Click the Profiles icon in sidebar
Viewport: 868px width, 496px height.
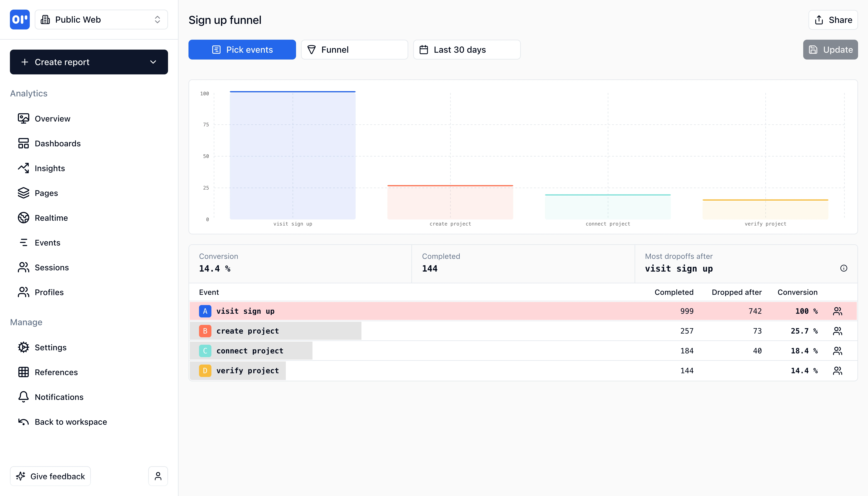tap(23, 292)
